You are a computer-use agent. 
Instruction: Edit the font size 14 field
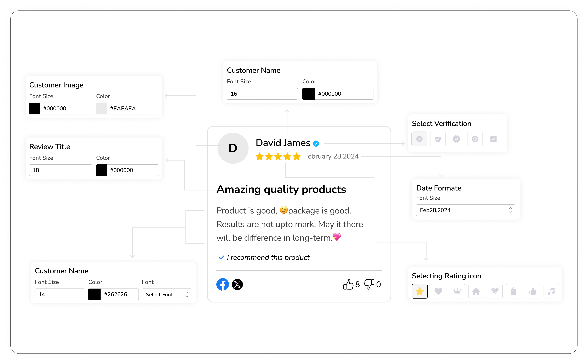[60, 294]
